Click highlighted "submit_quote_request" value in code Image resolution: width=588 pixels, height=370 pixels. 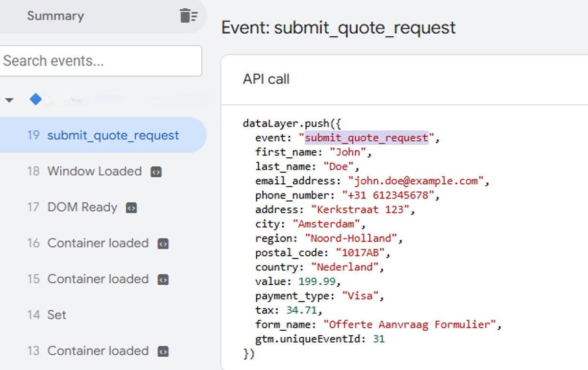point(367,138)
